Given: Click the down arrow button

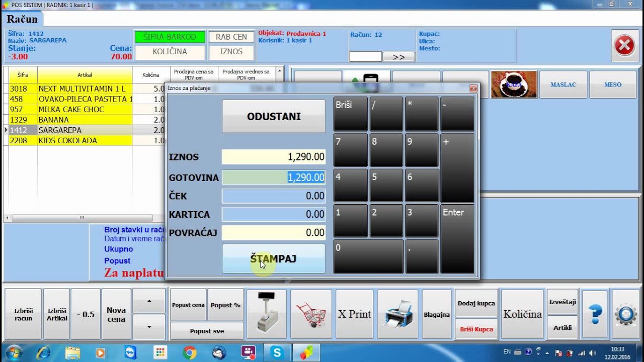Looking at the screenshot, I should 149,327.
